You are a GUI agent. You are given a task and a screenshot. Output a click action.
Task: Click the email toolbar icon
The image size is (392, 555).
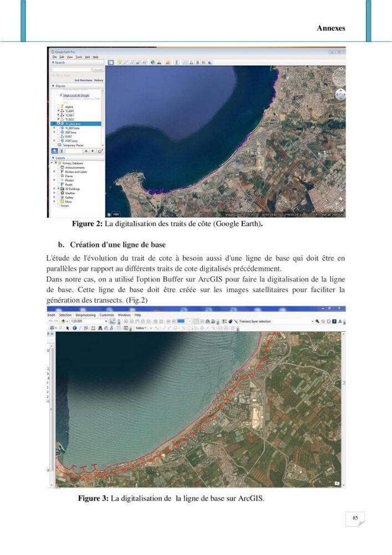185,62
